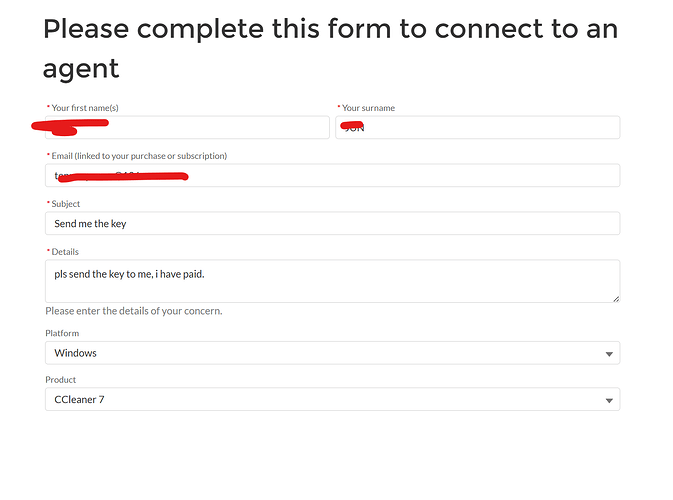Image resolution: width=673 pixels, height=500 pixels.
Task: Click the Product dropdown's arrow icon
Action: [x=609, y=401]
